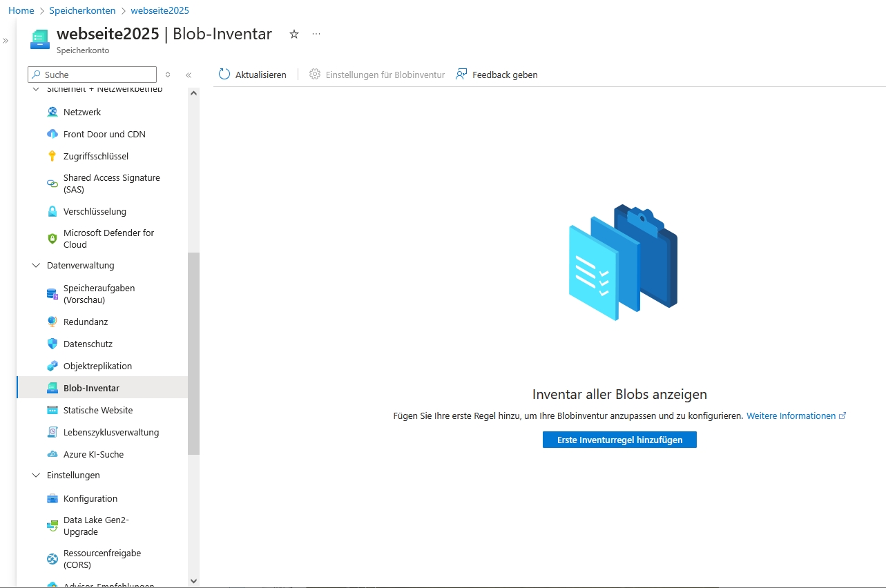This screenshot has height=588, width=886.
Task: Open Lebenszyklusverwaltung menu item
Action: point(110,432)
